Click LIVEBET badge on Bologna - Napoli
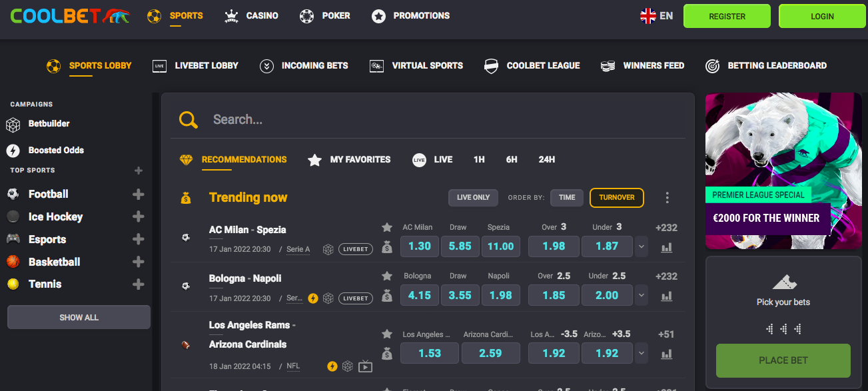The width and height of the screenshot is (868, 391). [x=355, y=298]
